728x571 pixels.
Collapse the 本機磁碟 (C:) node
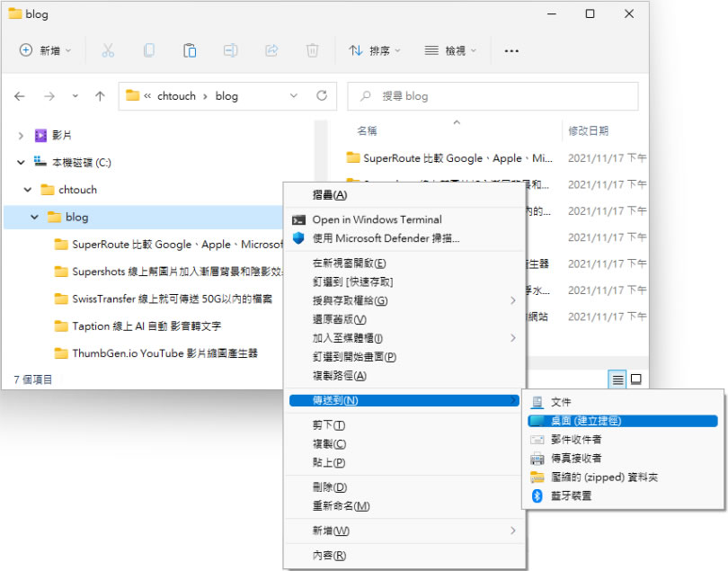click(21, 163)
